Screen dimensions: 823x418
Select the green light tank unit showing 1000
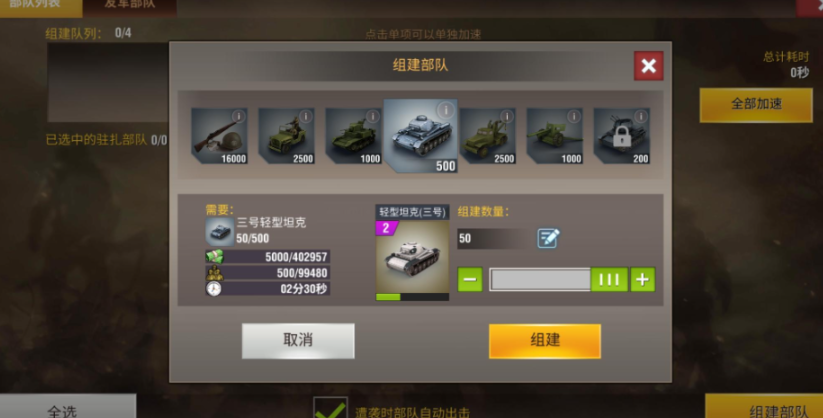tap(353, 136)
